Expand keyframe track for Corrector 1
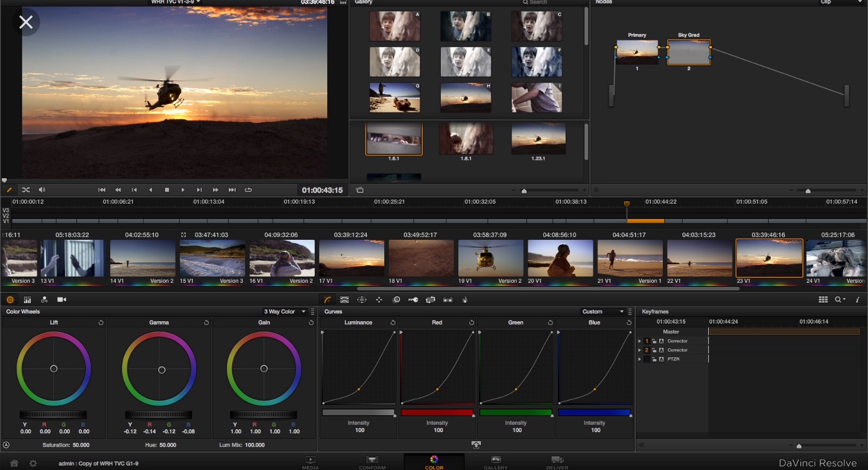 [639, 340]
